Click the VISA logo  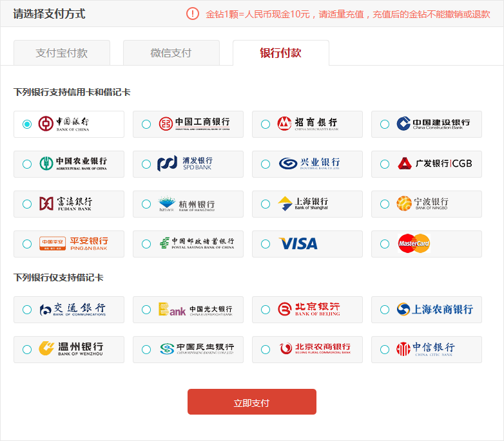pyautogui.click(x=298, y=243)
